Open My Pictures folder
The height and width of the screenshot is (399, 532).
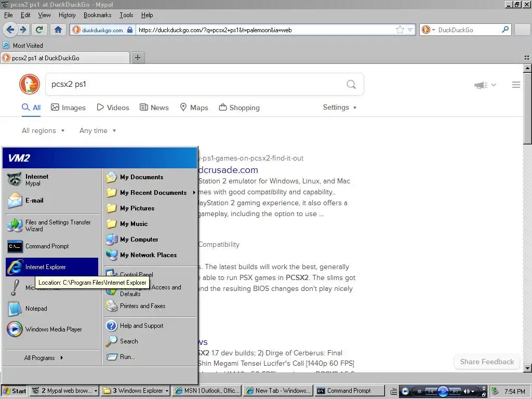coord(150,208)
